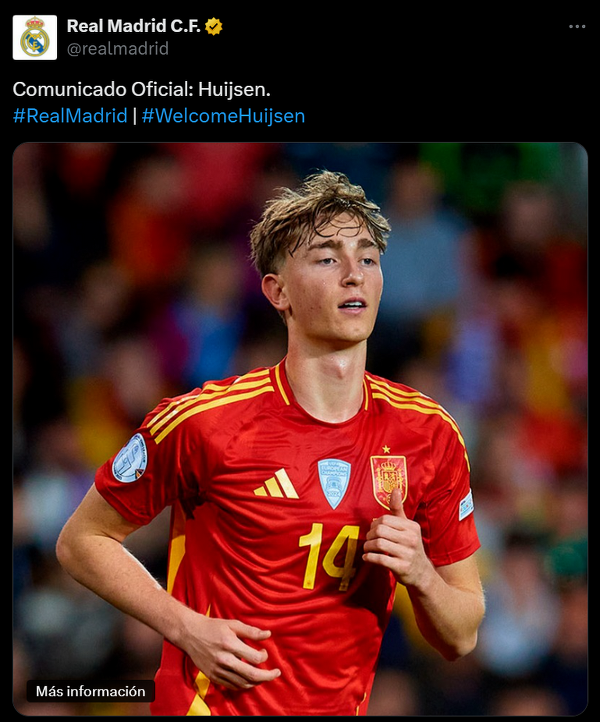Open the #RealMadrid hashtag
Screen dimensions: 600x722
tap(70, 116)
